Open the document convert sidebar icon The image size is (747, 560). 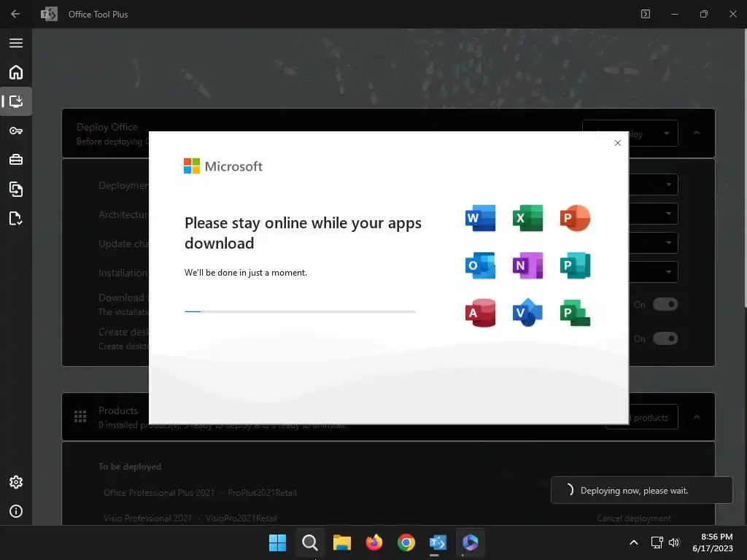click(16, 189)
